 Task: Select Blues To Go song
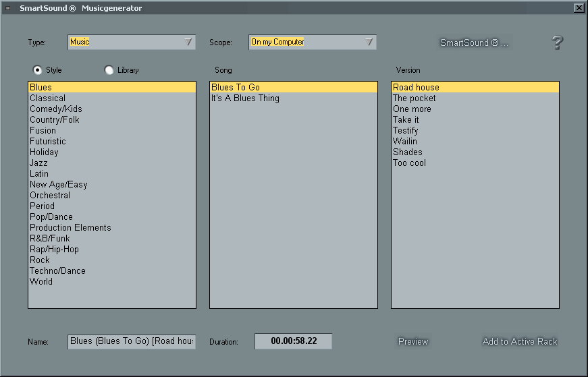236,87
